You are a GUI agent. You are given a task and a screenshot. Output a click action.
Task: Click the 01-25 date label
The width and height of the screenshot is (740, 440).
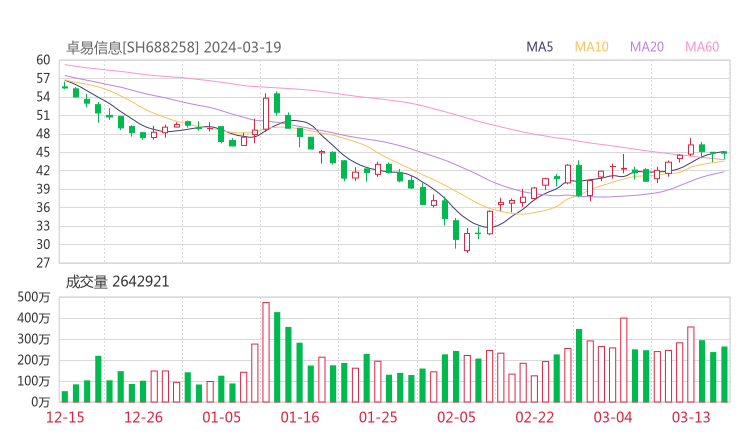point(378,417)
